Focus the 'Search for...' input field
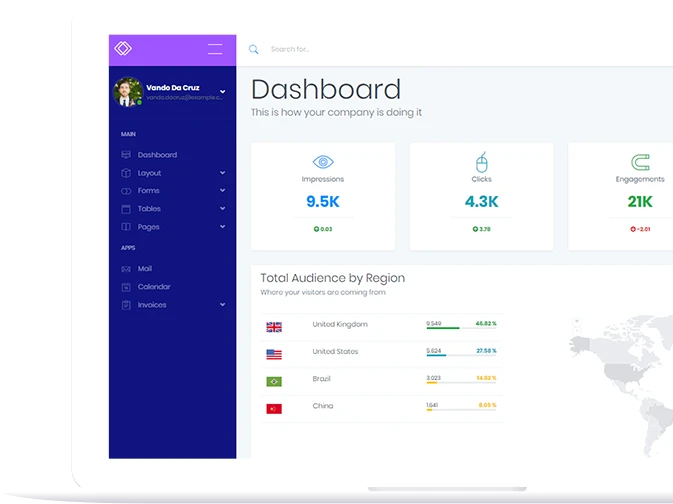 (x=290, y=49)
